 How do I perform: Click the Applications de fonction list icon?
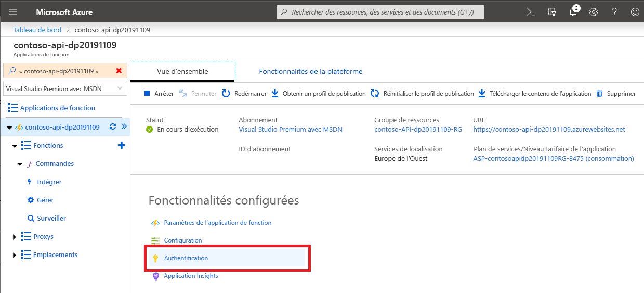(12, 108)
